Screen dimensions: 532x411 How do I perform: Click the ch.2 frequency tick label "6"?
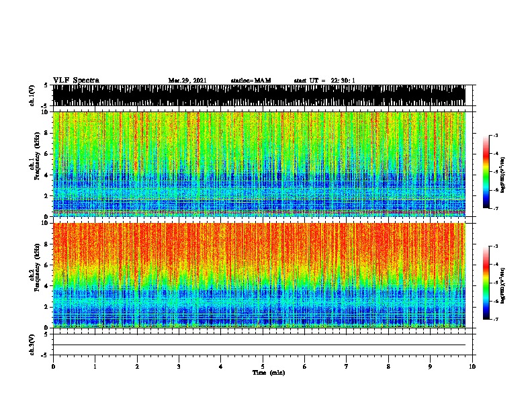[46, 265]
